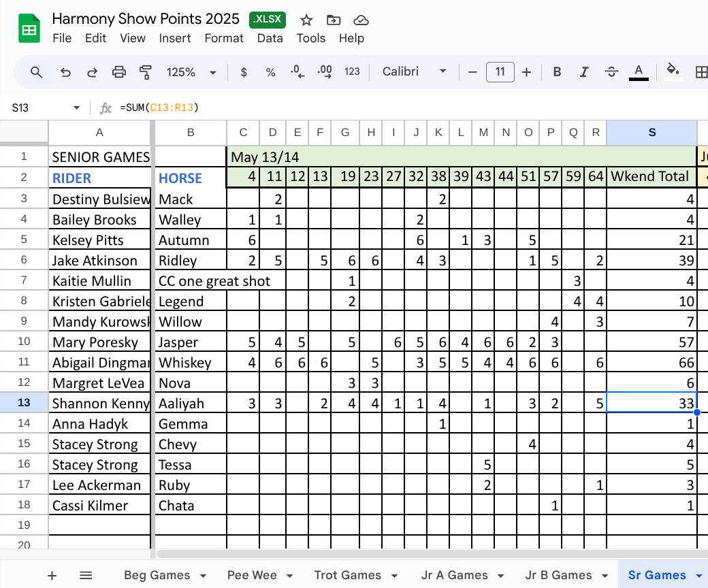Open the 125% zoom dropdown
This screenshot has width=708, height=588.
[191, 72]
